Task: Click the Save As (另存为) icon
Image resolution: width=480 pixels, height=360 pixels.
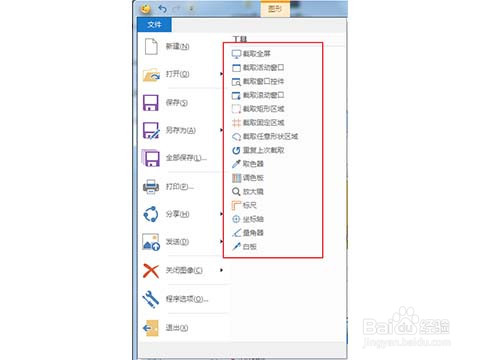Action: click(151, 130)
